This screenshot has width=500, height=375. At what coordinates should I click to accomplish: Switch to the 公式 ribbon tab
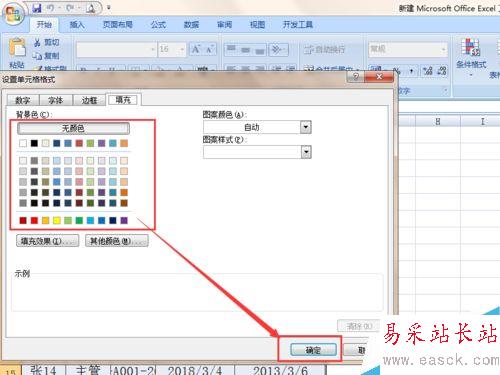tap(158, 24)
